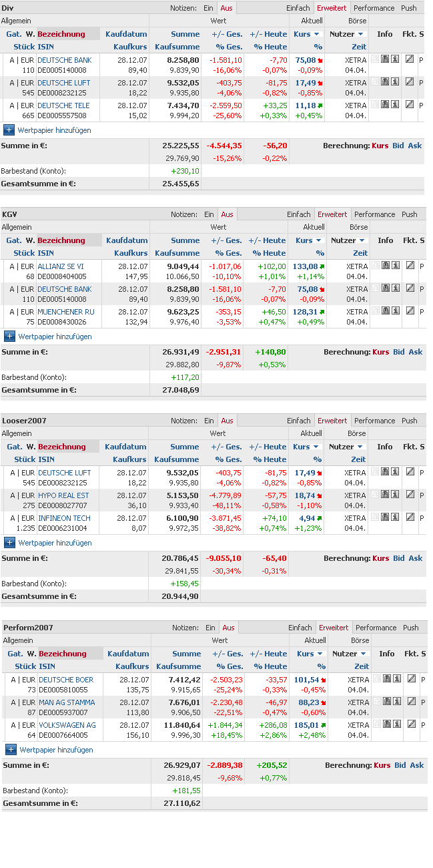This screenshot has width=433, height=868.
Task: Click the portrait icon for INFINEON TECH
Action: click(x=386, y=517)
